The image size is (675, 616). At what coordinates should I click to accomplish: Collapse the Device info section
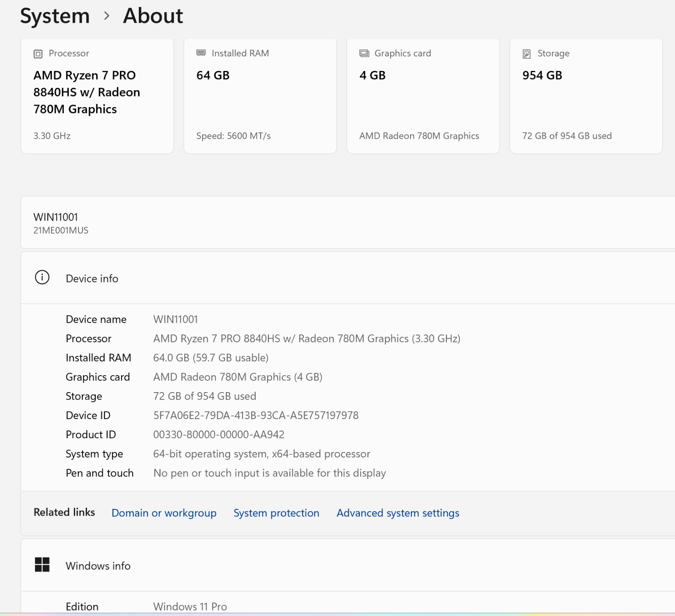pyautogui.click(x=348, y=278)
